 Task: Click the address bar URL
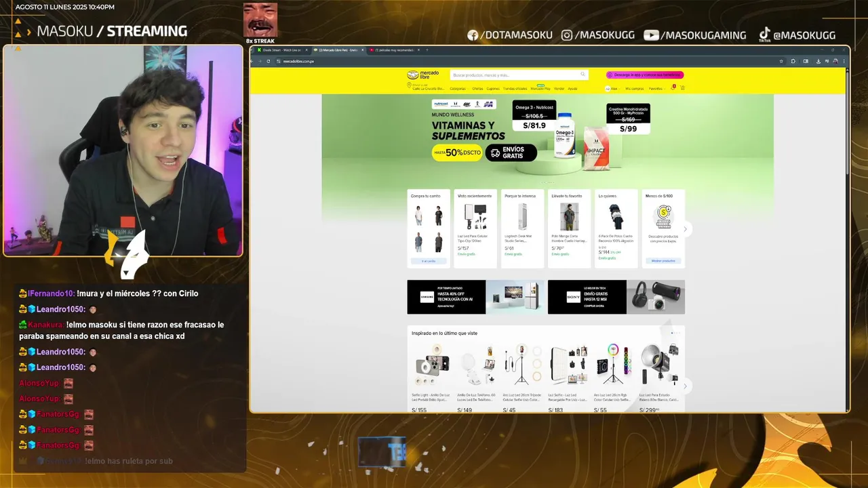coord(298,61)
